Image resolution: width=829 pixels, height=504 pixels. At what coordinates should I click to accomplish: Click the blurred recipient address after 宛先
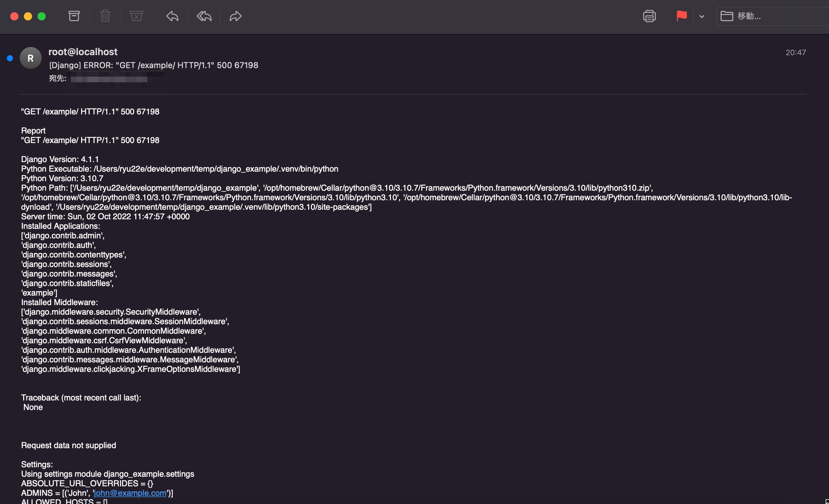click(x=109, y=79)
